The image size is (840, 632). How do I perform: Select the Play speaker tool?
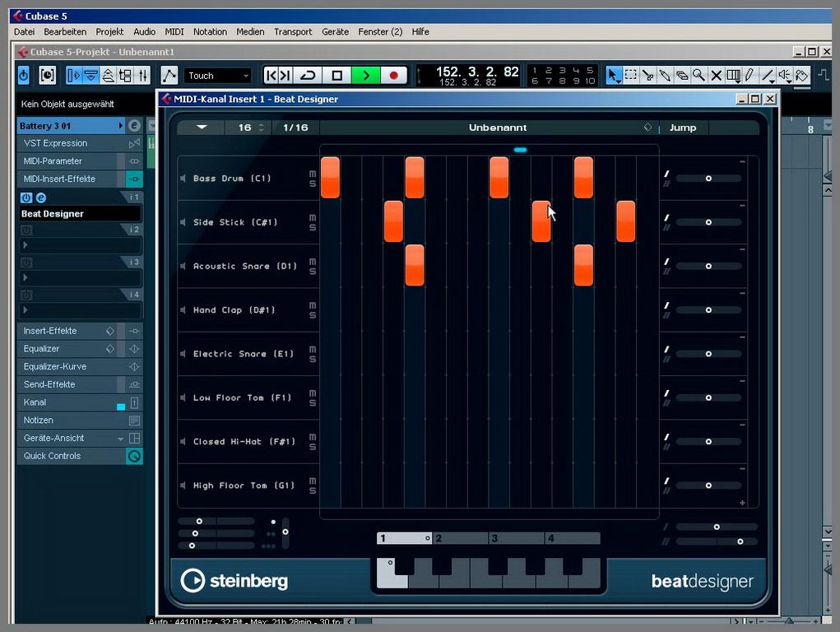784,76
